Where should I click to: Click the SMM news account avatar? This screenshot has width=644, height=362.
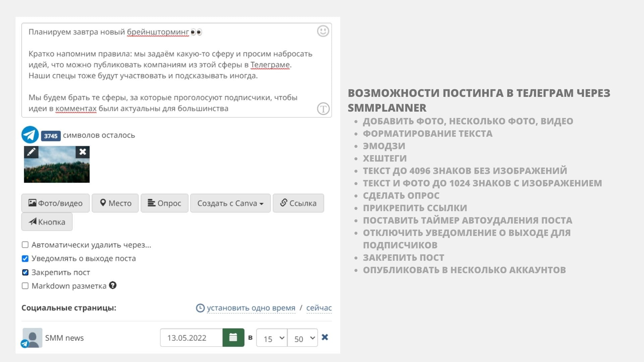pos(32,338)
